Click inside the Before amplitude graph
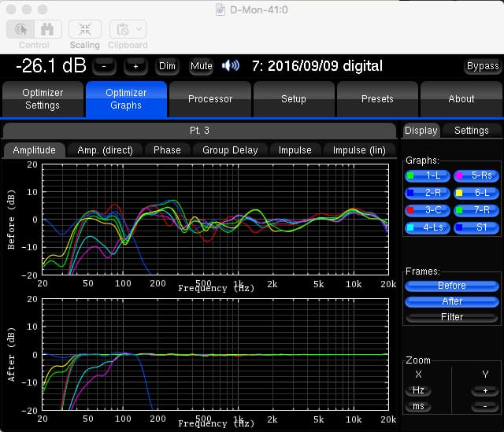Image resolution: width=504 pixels, height=432 pixels. [x=215, y=220]
